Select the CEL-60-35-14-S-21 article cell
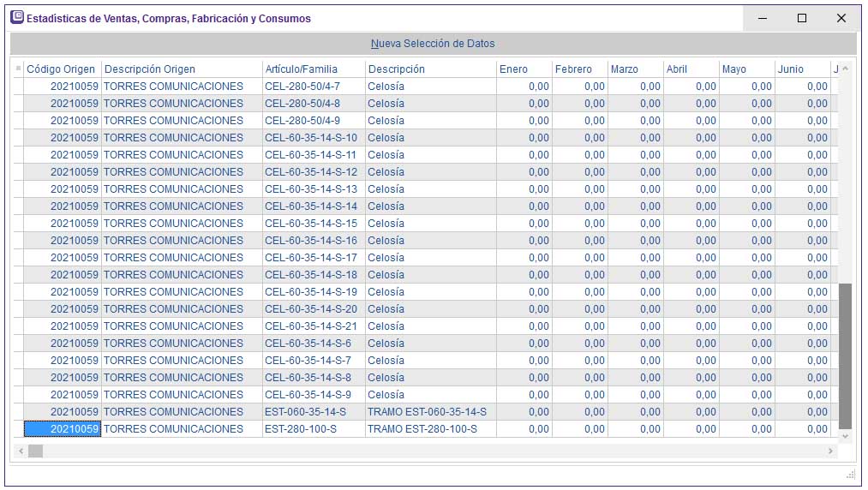Image resolution: width=868 pixels, height=490 pixels. click(313, 326)
